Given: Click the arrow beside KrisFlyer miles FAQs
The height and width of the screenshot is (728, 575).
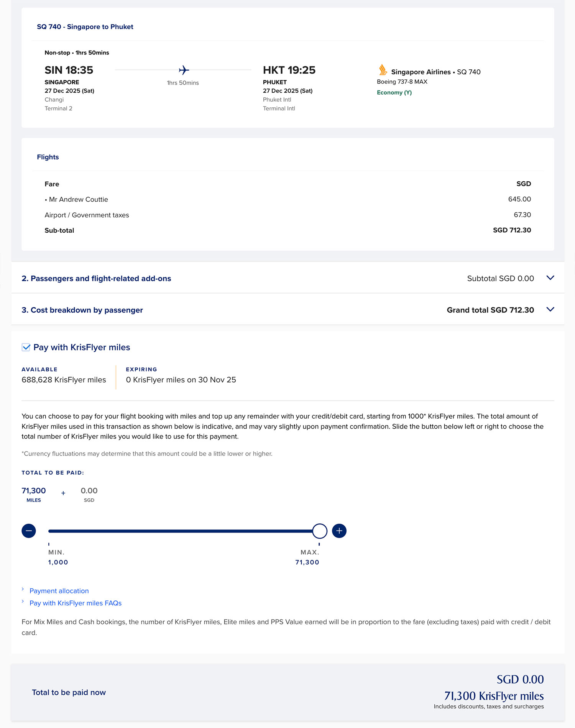Looking at the screenshot, I should pos(23,601).
